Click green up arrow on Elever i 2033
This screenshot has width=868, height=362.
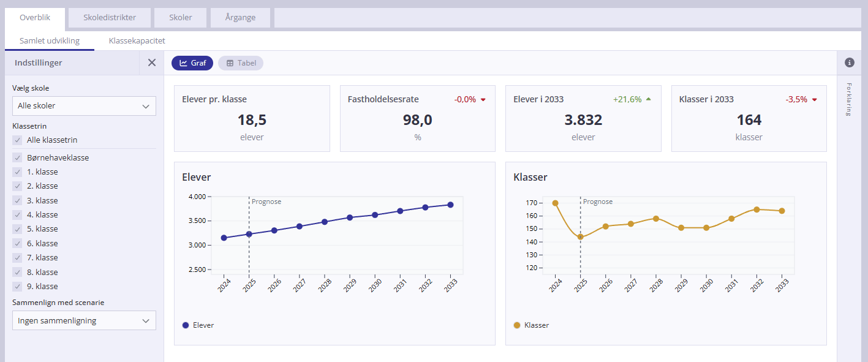tap(648, 99)
